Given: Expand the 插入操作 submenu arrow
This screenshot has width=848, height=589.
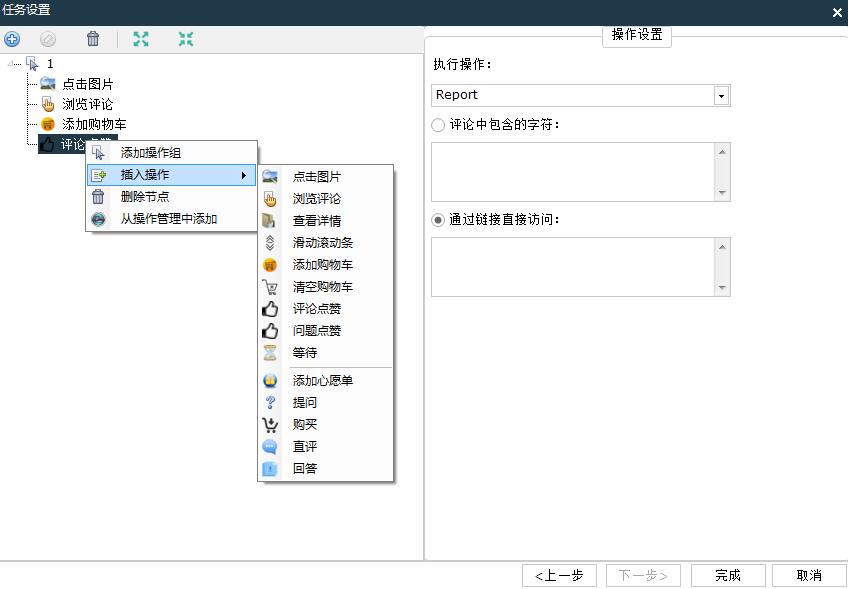Looking at the screenshot, I should coord(244,175).
